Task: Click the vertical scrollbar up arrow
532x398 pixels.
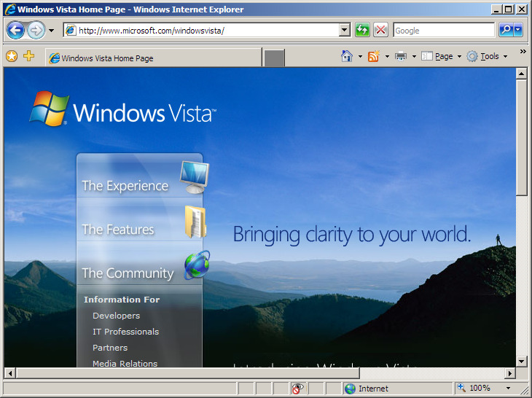Action: (x=521, y=74)
